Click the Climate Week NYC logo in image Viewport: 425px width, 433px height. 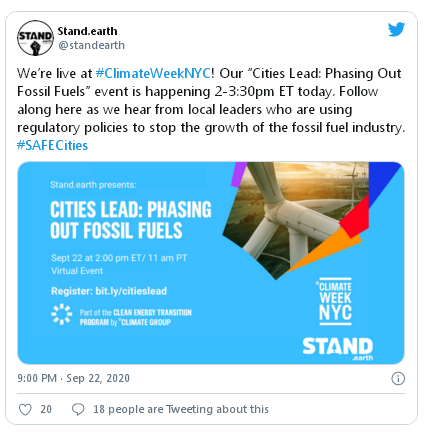click(335, 301)
